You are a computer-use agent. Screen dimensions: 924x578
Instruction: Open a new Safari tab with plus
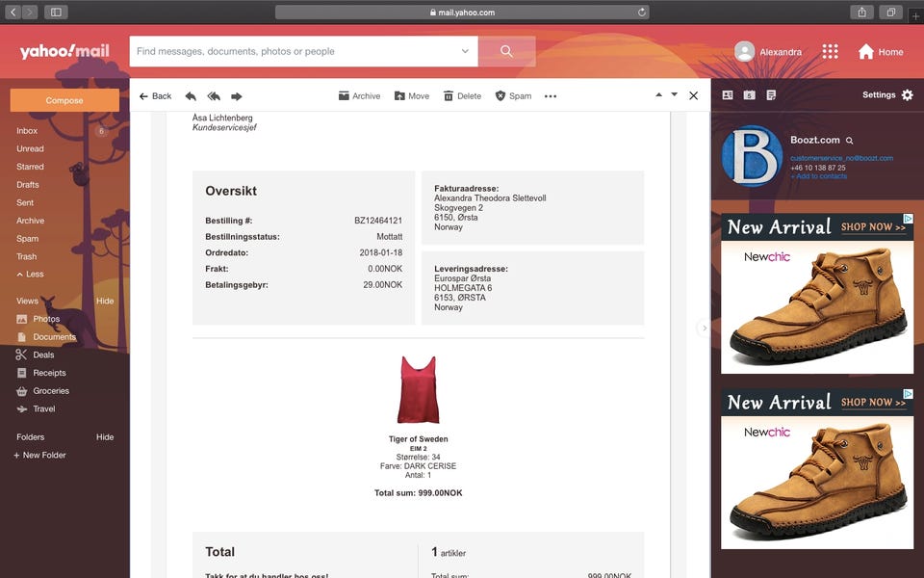(x=915, y=16)
